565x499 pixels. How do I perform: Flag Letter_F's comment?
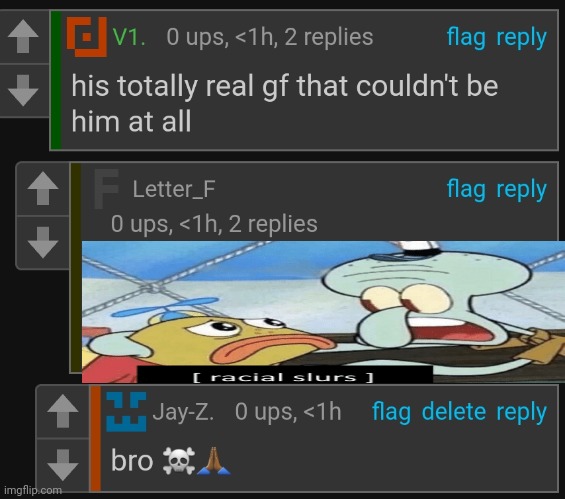coord(466,190)
